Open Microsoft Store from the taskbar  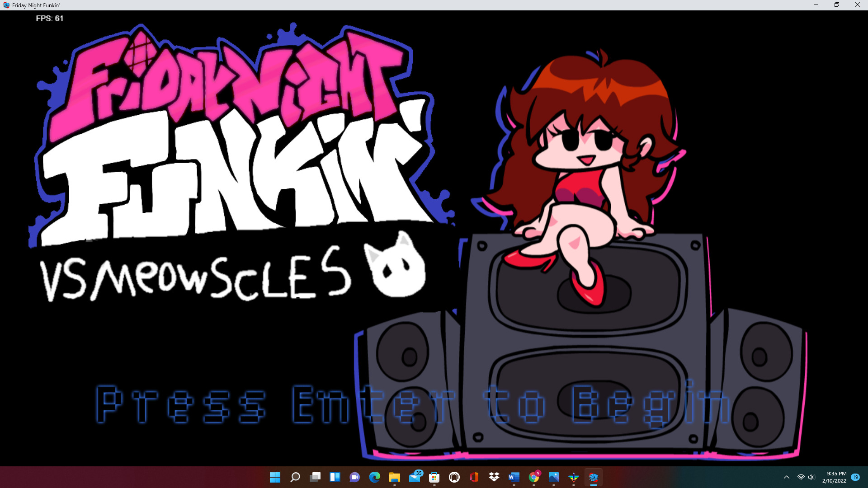434,477
